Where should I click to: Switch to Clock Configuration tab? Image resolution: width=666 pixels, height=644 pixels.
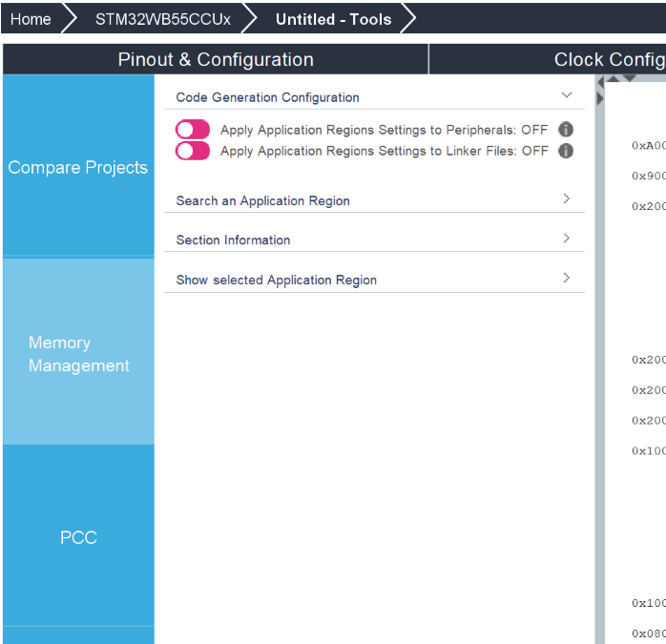pyautogui.click(x=548, y=59)
